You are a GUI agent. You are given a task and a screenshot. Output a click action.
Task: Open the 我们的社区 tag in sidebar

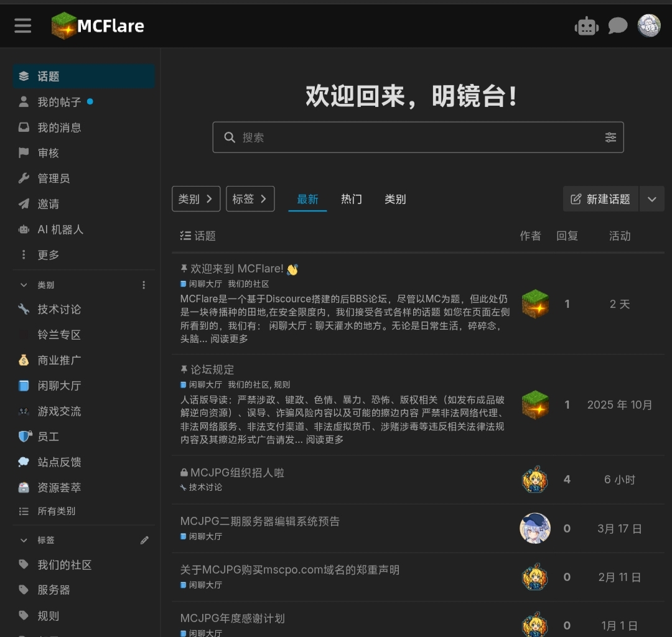pyautogui.click(x=83, y=565)
